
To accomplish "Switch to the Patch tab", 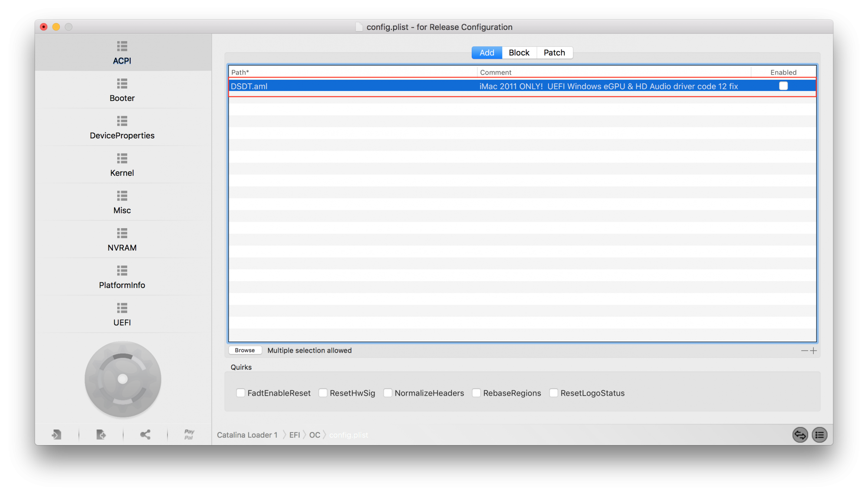I will pyautogui.click(x=554, y=52).
